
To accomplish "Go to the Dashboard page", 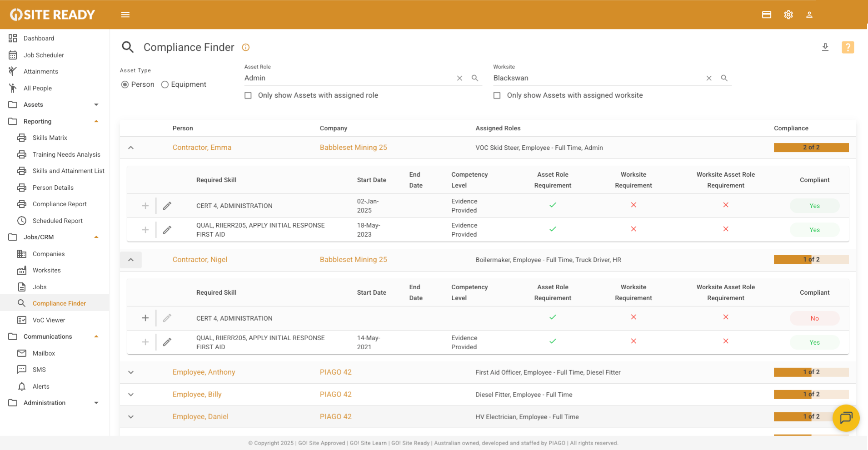I will 39,38.
